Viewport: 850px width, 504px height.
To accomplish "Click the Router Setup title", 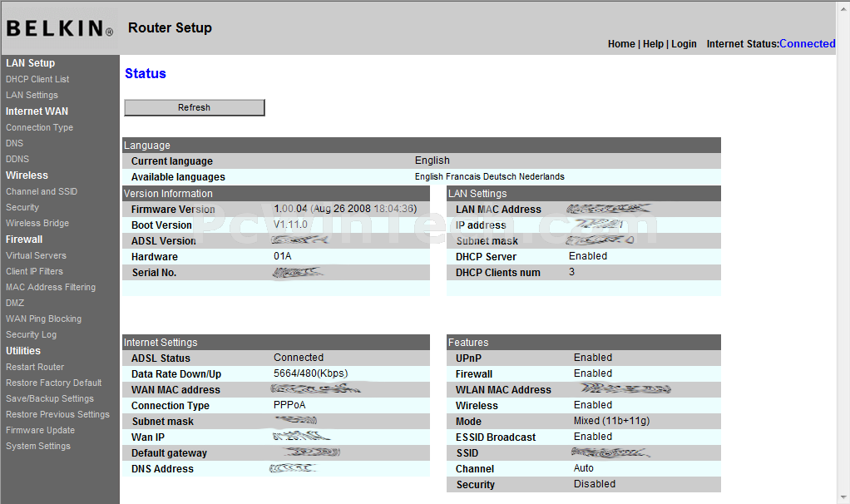I will [170, 28].
